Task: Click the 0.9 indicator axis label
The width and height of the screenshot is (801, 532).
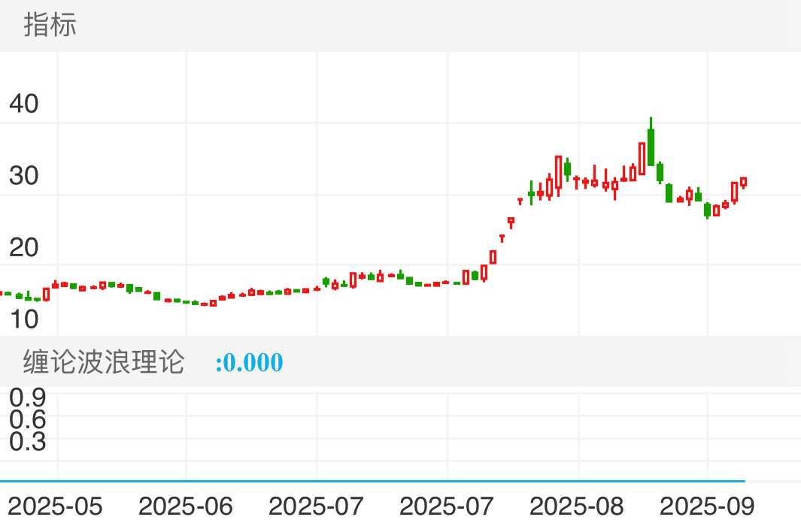Action: click(28, 397)
